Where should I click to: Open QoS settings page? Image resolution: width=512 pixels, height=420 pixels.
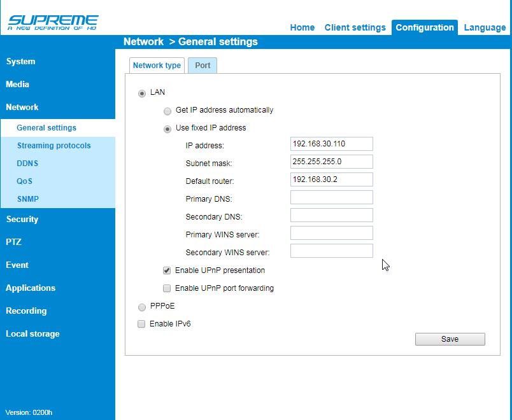[x=24, y=181]
